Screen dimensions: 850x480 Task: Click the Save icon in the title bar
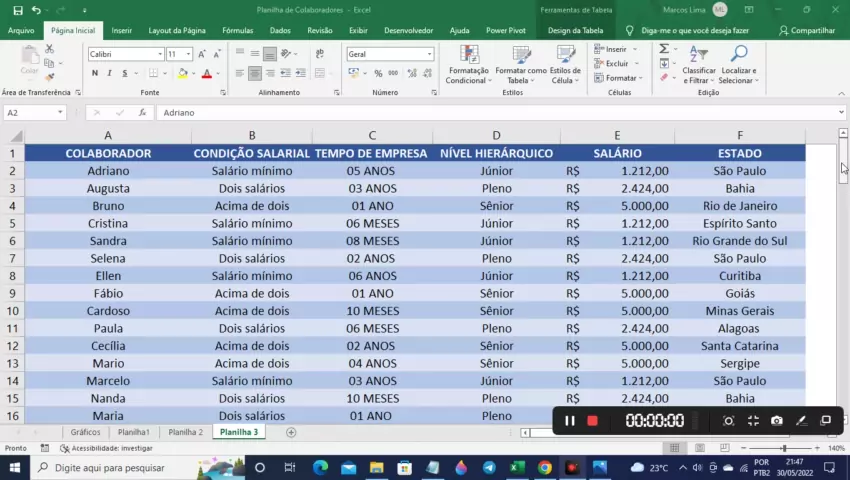17,10
